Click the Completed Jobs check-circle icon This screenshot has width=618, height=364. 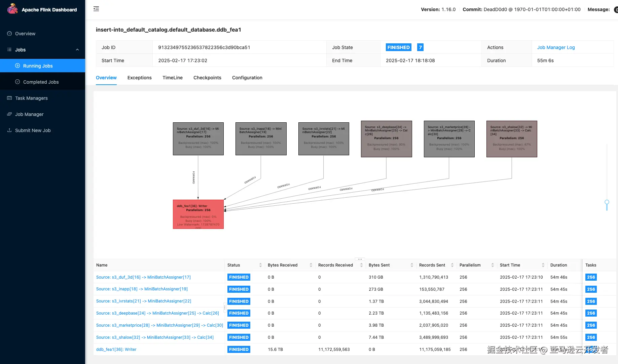17,82
